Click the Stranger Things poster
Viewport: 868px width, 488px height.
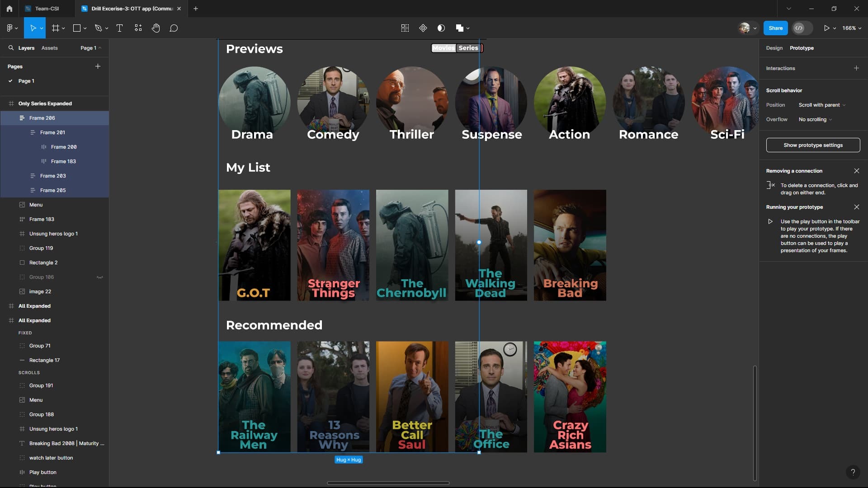pos(333,245)
